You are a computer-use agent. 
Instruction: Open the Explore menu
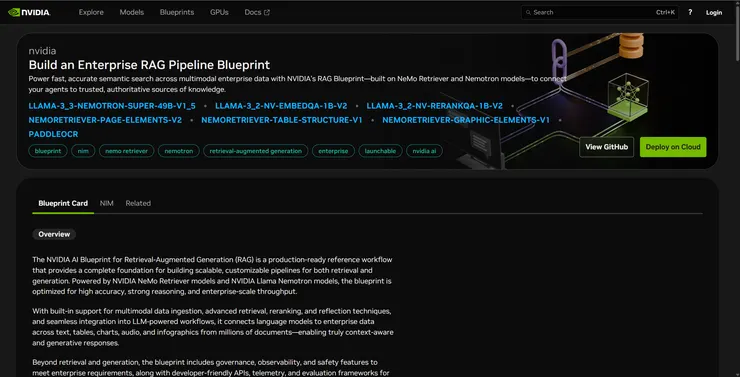coord(91,12)
